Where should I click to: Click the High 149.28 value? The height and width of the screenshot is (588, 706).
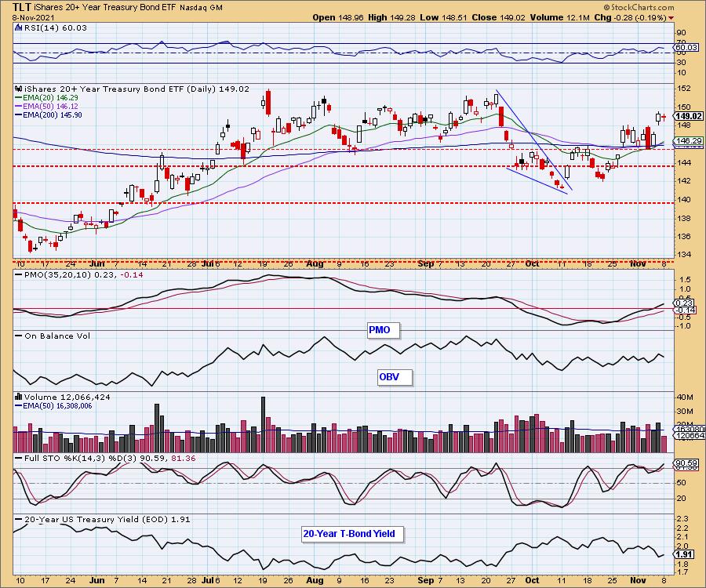click(391, 17)
